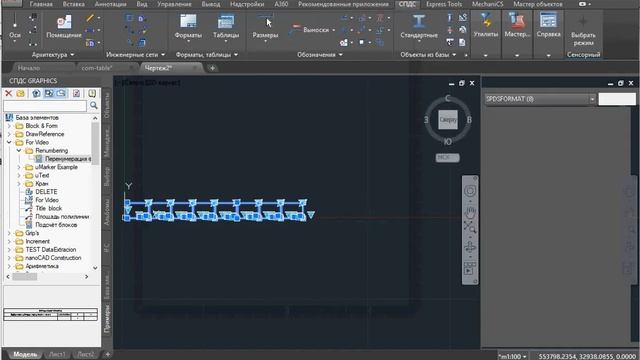The width and height of the screenshot is (640, 360).
Task: Expand the Архитектура panel dropdown
Action: tap(72, 54)
